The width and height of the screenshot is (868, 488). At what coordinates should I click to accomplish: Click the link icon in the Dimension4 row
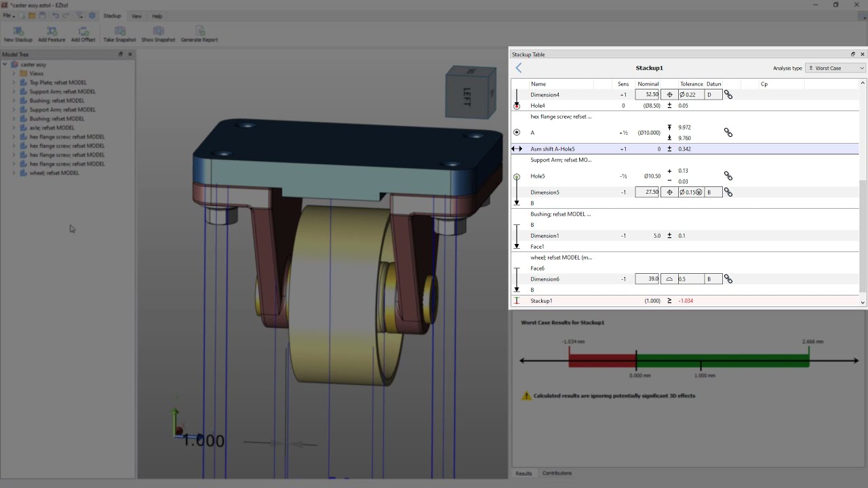728,95
